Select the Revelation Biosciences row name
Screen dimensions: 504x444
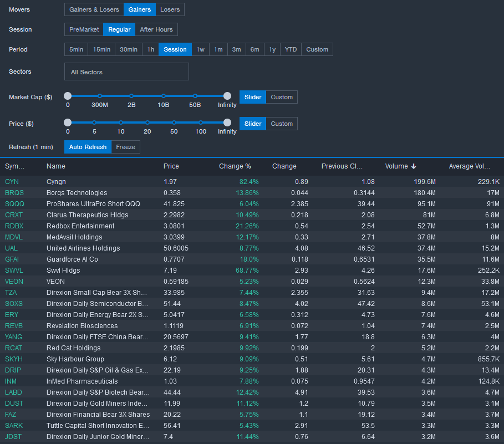click(82, 326)
